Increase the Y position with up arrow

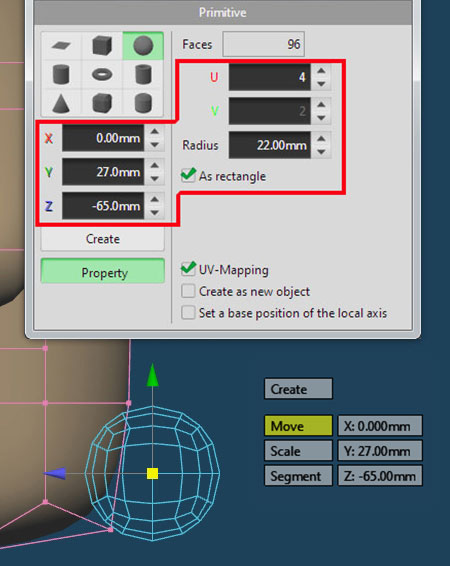155,165
